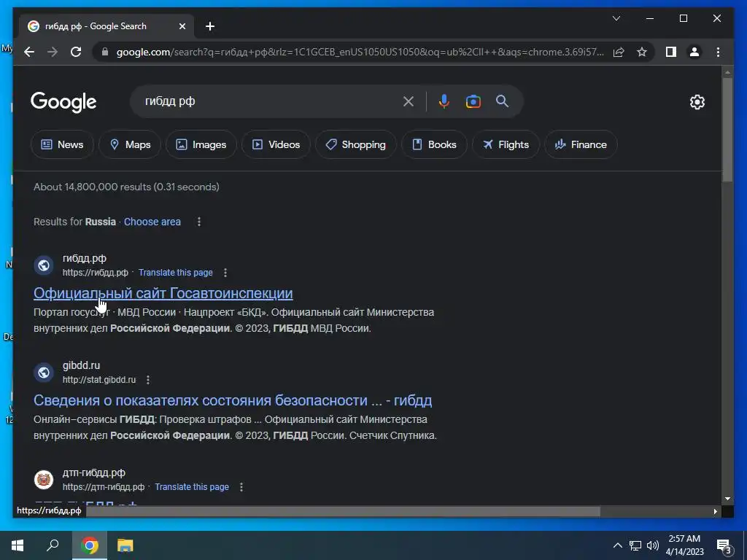This screenshot has width=747, height=560.
Task: Click the гибдд.рф globe favicon
Action: point(44,265)
